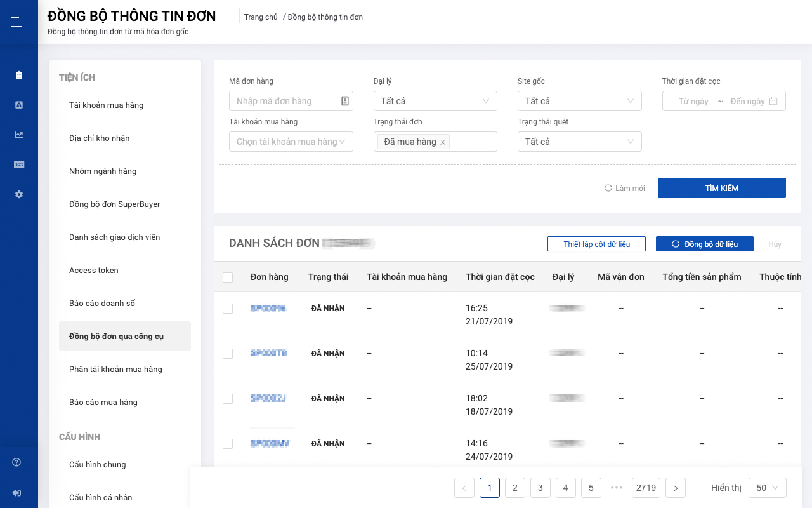The image size is (812, 508).
Task: Click the Mã đơn hàng input field
Action: (x=291, y=101)
